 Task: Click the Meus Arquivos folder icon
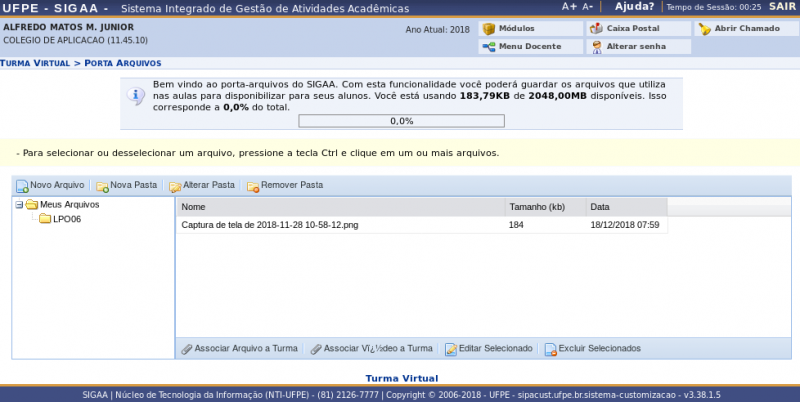pos(32,205)
